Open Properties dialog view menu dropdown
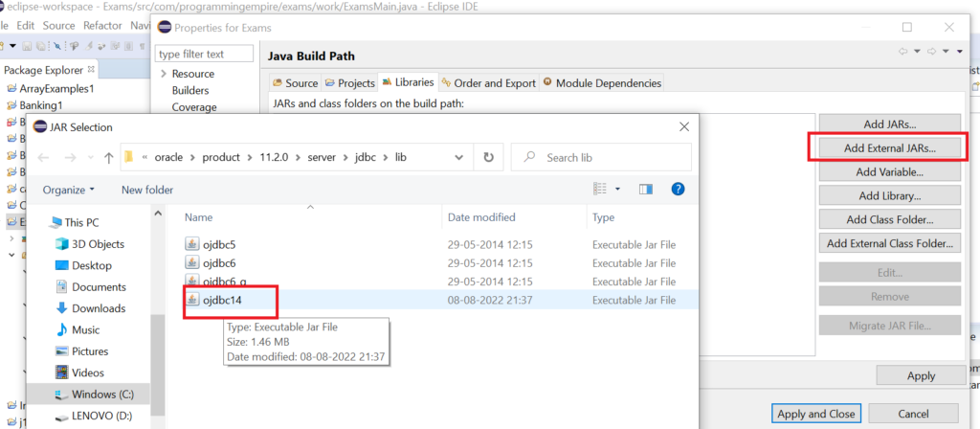 (959, 52)
